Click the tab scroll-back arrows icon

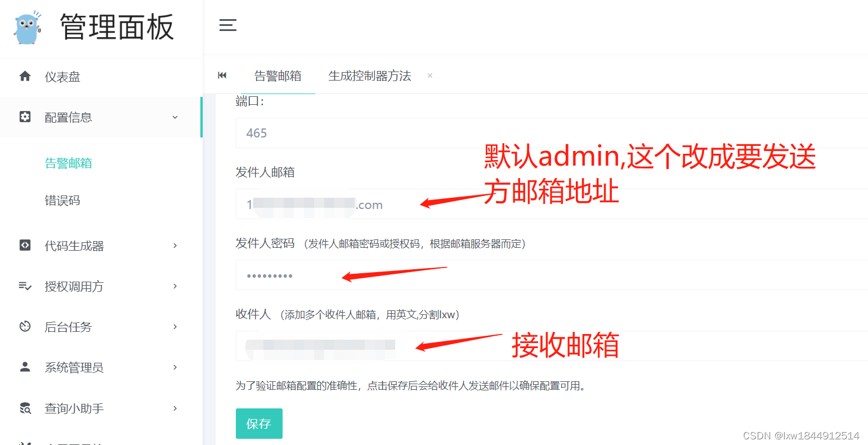pos(222,75)
